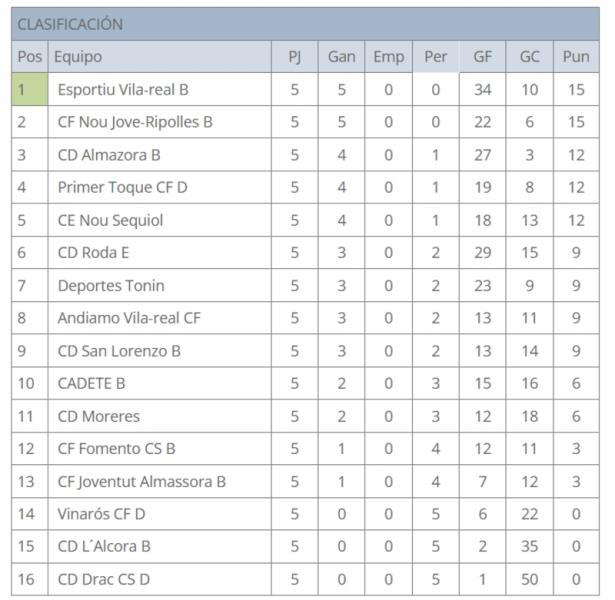Click the Gan wins column header
Image resolution: width=615 pixels, height=600 pixels.
[341, 57]
